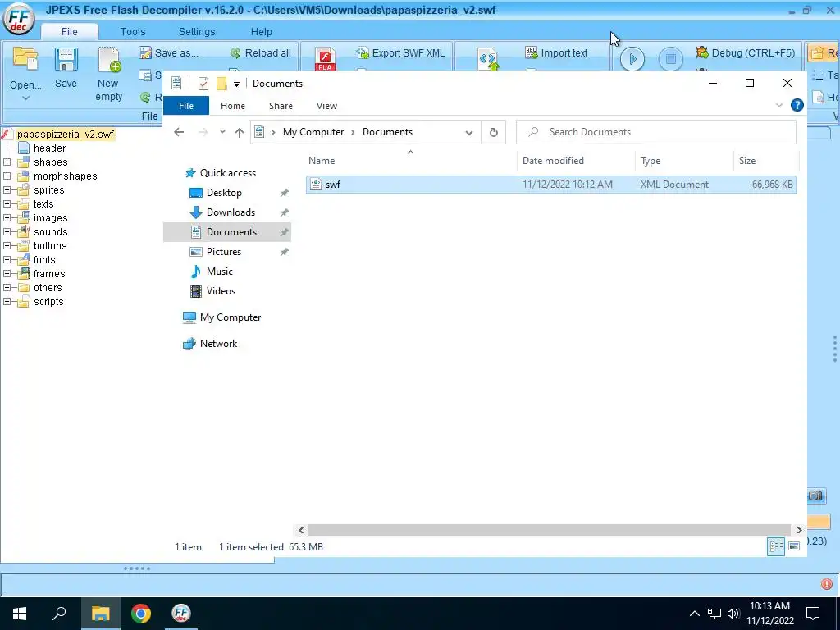
Task: Expand the scripts tree node
Action: 7,301
